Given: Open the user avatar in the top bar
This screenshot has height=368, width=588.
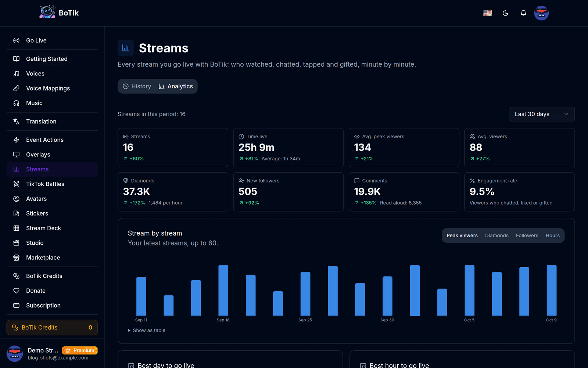Looking at the screenshot, I should click(541, 13).
